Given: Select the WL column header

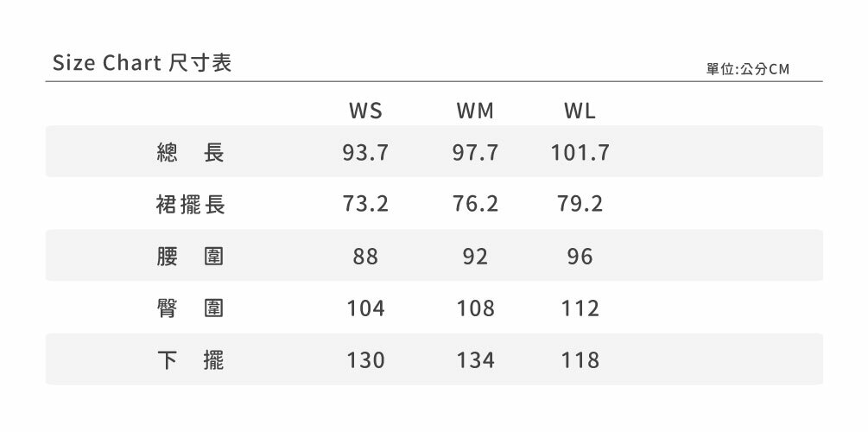Looking at the screenshot, I should click(580, 111).
